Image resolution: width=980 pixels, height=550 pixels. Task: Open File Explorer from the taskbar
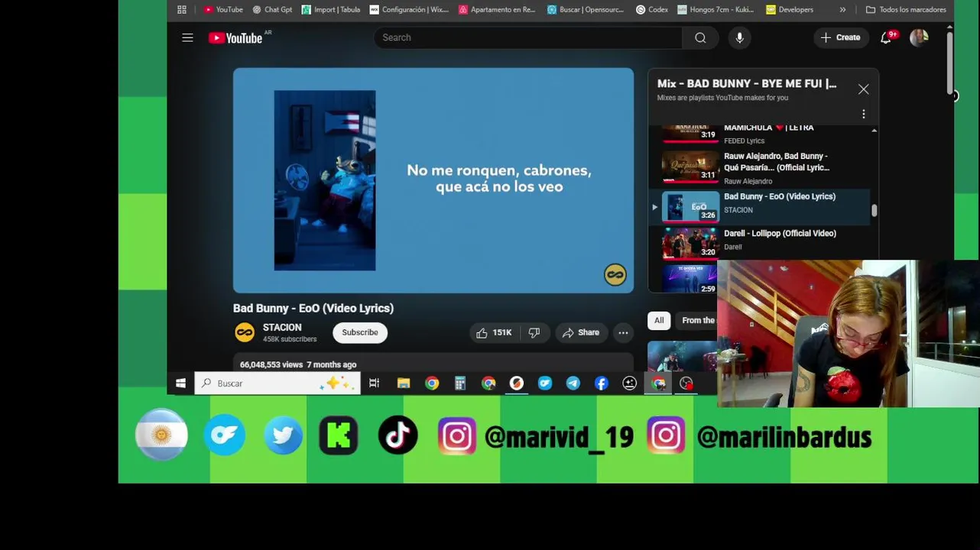[404, 383]
